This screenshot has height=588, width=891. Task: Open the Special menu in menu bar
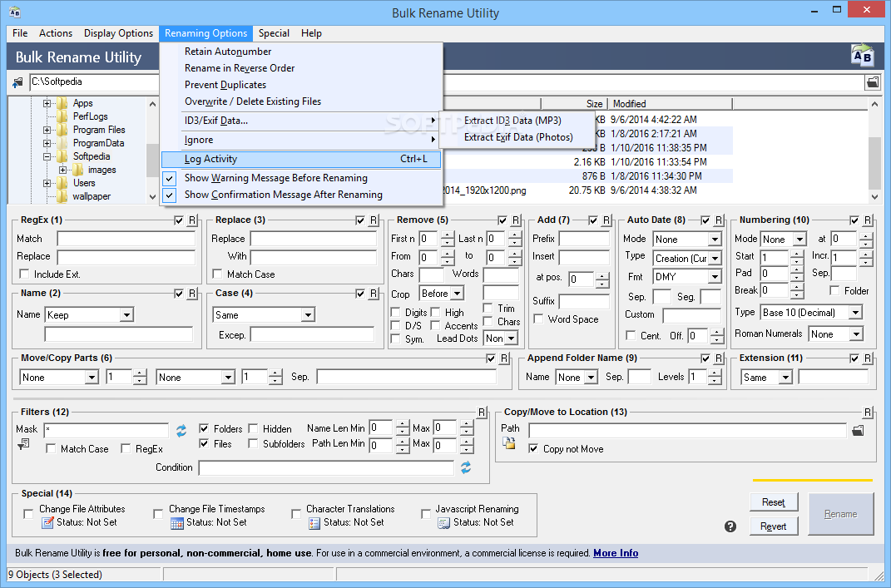pos(274,33)
